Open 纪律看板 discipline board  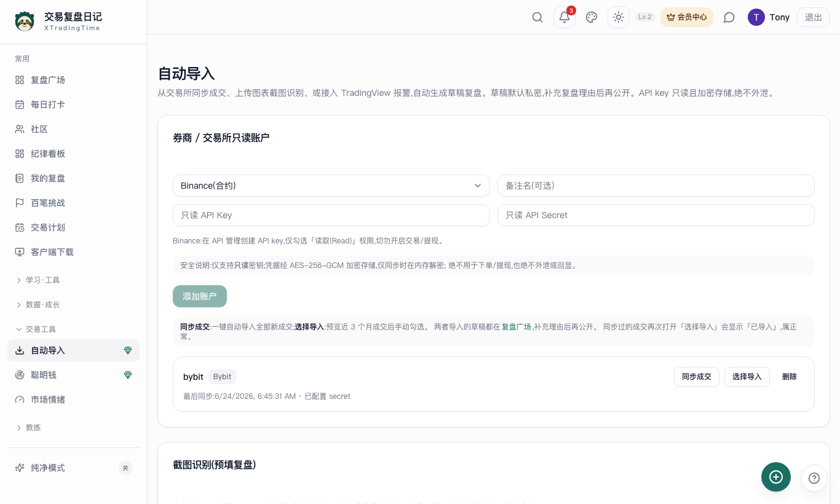click(73, 154)
